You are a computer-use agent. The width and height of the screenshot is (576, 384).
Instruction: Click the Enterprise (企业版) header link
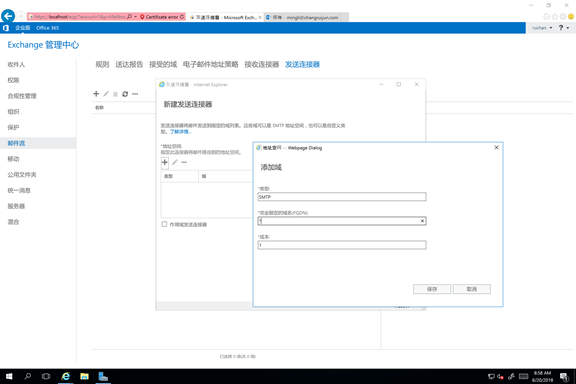pos(22,28)
